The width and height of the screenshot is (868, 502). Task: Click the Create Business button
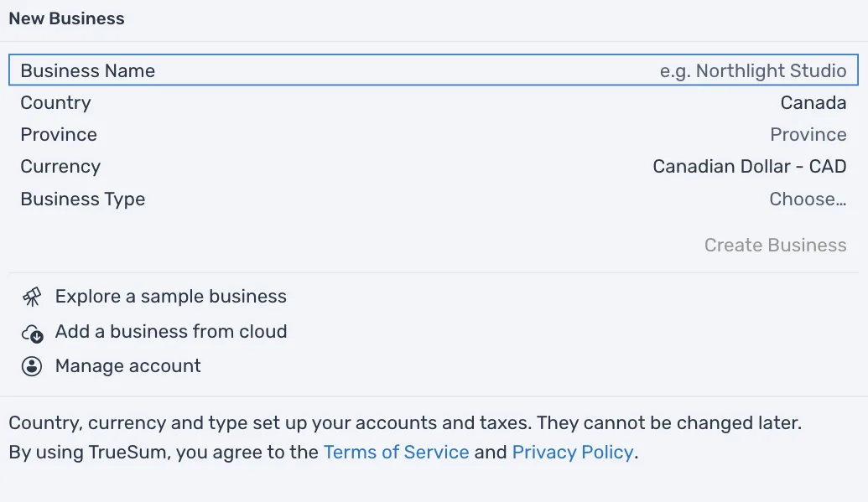(x=775, y=245)
